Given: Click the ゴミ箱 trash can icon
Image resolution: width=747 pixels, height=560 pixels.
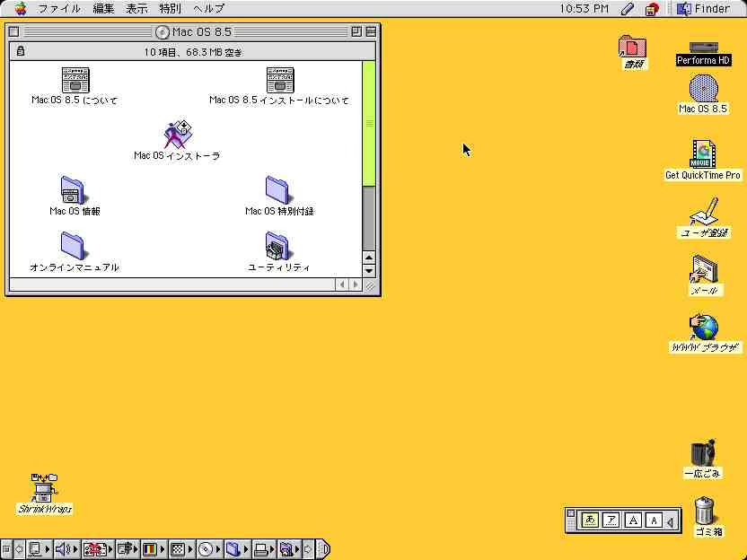Looking at the screenshot, I should pyautogui.click(x=706, y=512).
